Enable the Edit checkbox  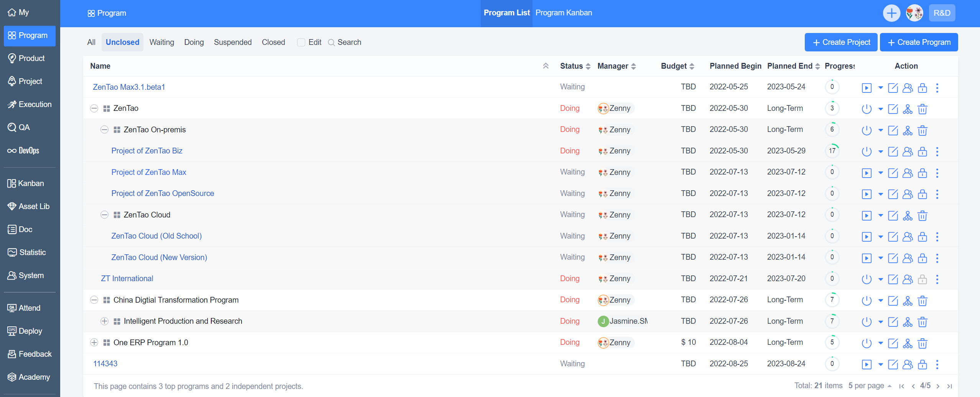[x=301, y=42]
